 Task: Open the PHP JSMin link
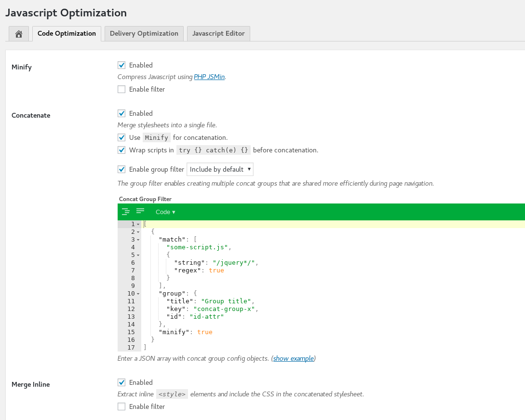[x=209, y=77]
